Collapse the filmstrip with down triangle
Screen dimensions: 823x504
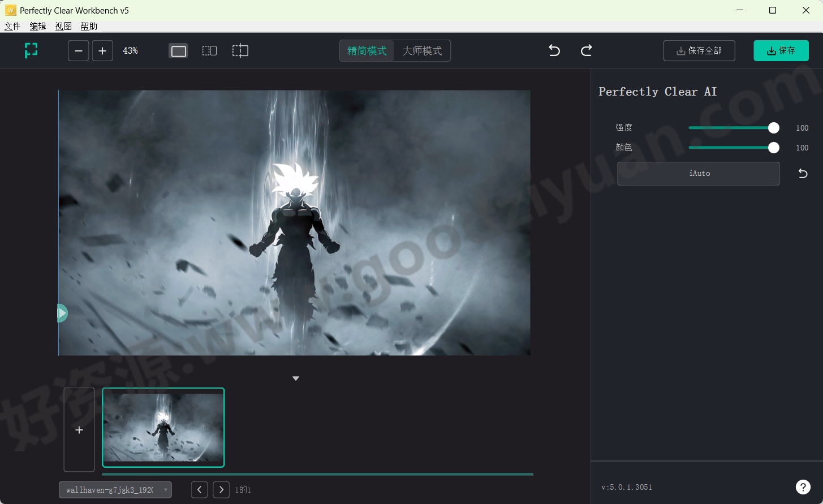click(x=296, y=378)
